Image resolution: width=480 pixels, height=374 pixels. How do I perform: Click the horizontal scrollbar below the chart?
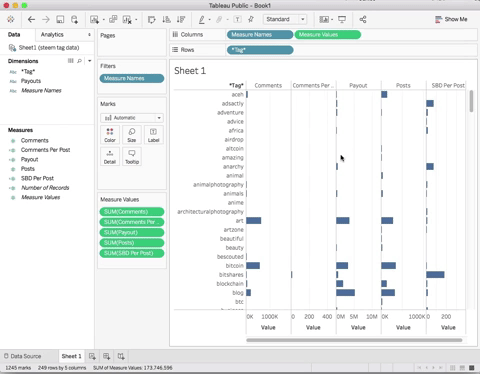pos(354,340)
